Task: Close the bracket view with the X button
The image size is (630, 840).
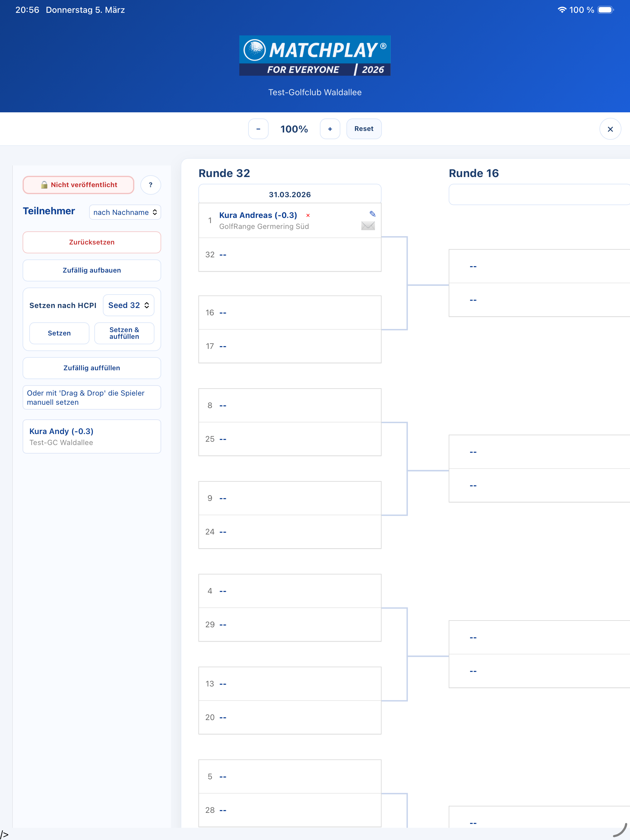Action: pos(610,129)
